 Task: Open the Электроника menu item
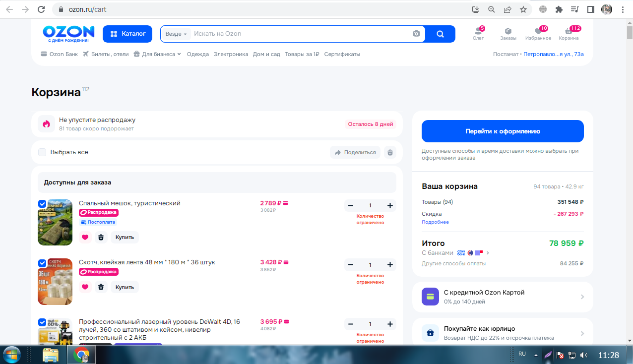[231, 54]
